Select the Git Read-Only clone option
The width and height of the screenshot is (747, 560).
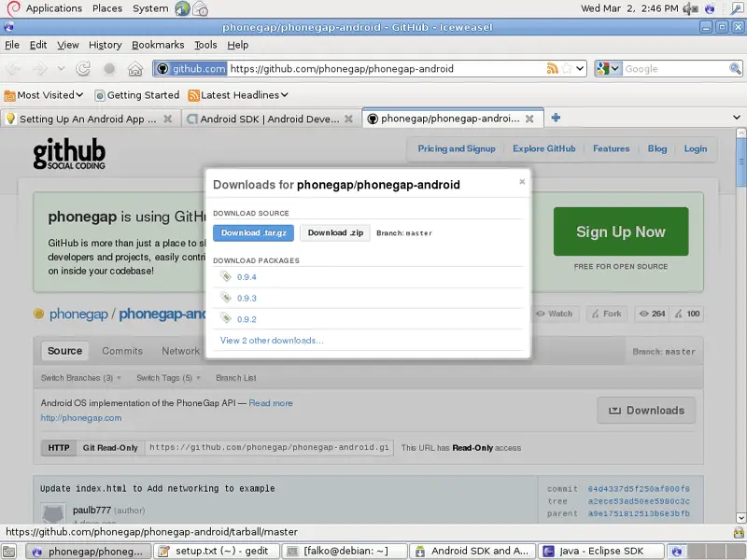point(110,448)
